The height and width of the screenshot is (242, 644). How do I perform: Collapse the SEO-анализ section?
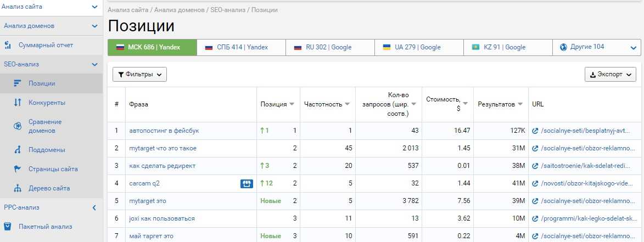point(94,64)
